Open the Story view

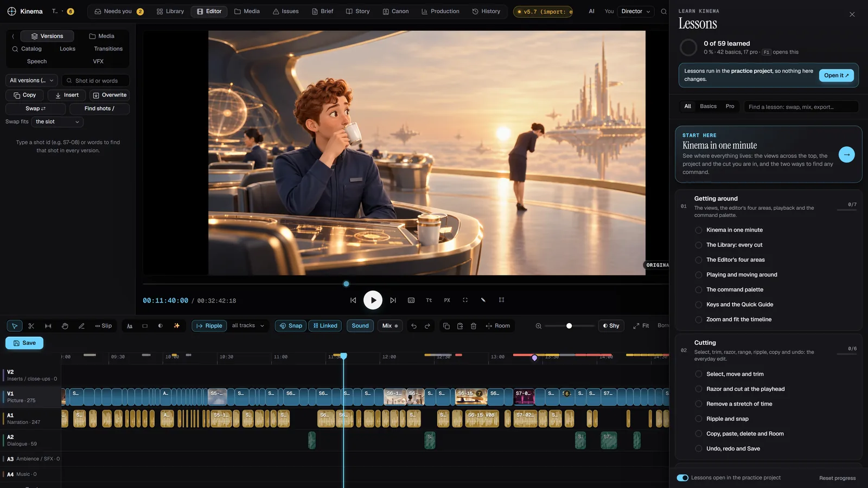pos(358,11)
